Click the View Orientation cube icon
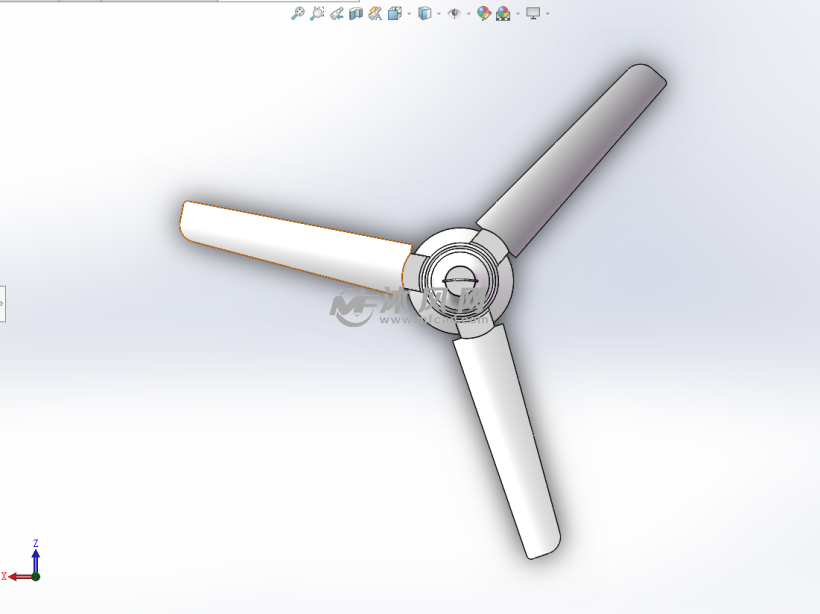Screen dimensions: 820x614 (395, 13)
